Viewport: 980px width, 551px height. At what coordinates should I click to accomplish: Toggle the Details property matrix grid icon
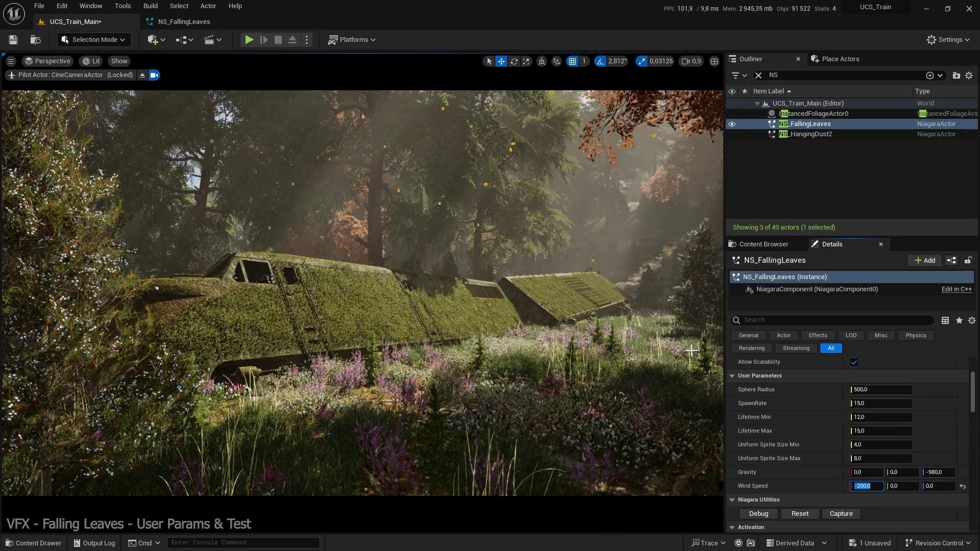[945, 320]
